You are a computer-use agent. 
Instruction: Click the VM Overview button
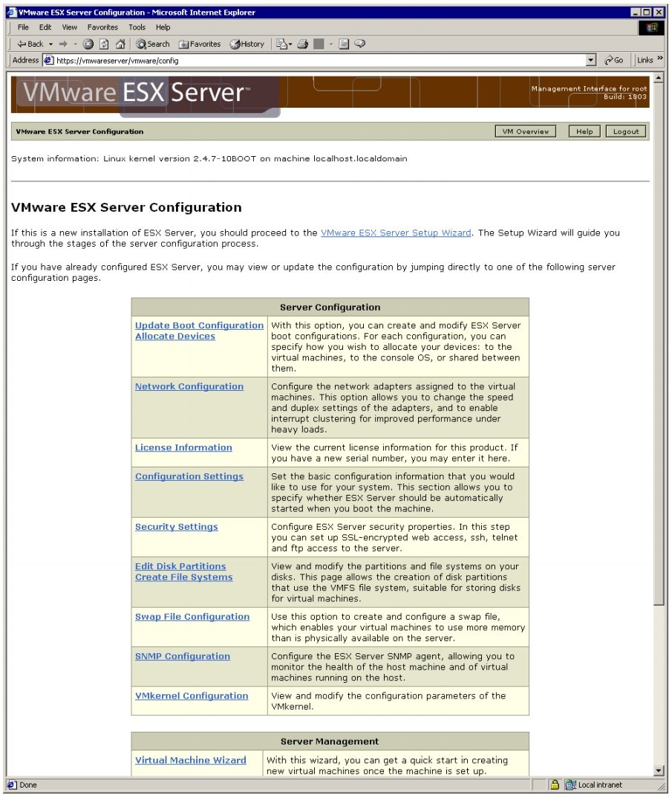[526, 131]
